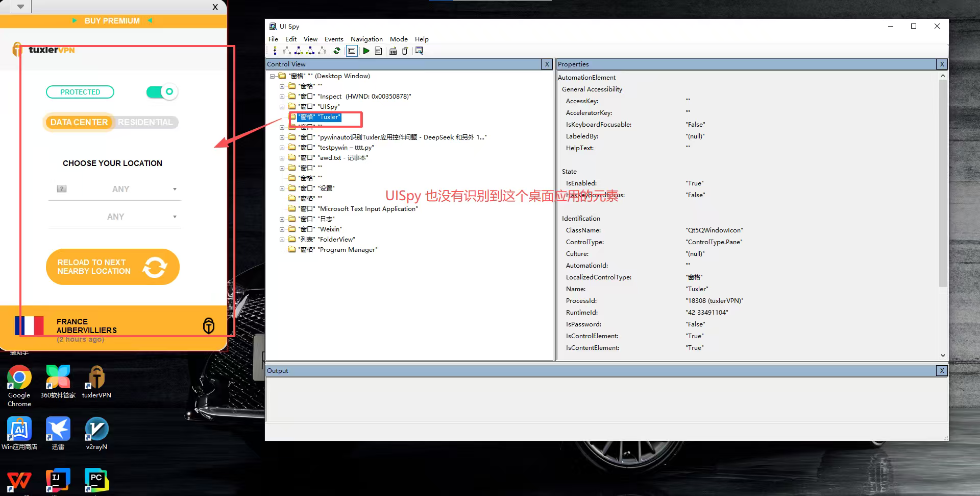Viewport: 980px width, 496px height.
Task: Expand the Weixin window node
Action: 282,229
